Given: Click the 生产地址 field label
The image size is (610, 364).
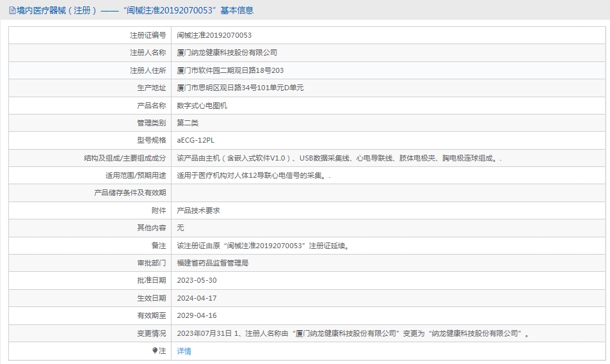Looking at the screenshot, I should tap(151, 88).
